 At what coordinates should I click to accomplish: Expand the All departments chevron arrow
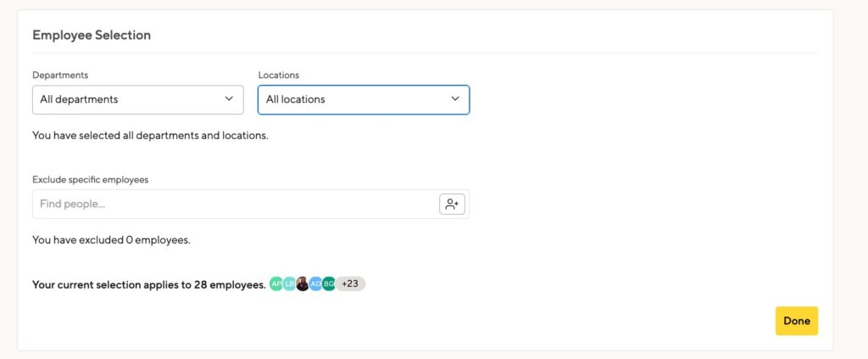(229, 98)
